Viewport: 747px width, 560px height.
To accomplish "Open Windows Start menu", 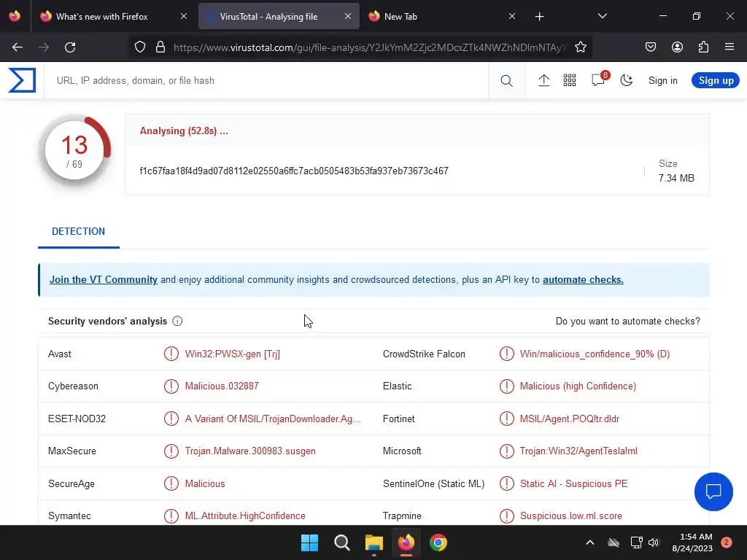I will pos(309,542).
